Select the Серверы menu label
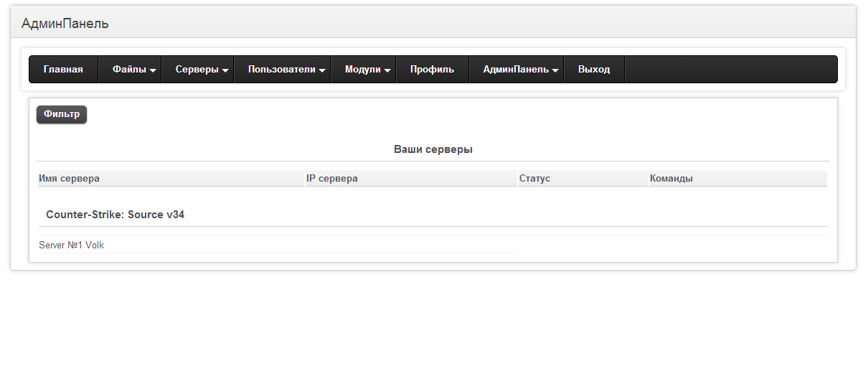This screenshot has height=379, width=868. pyautogui.click(x=197, y=70)
